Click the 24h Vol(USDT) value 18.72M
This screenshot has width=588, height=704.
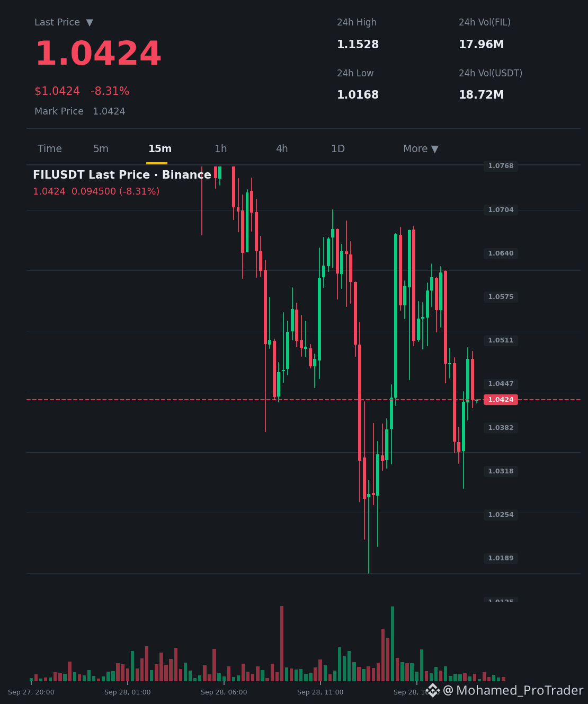point(482,95)
